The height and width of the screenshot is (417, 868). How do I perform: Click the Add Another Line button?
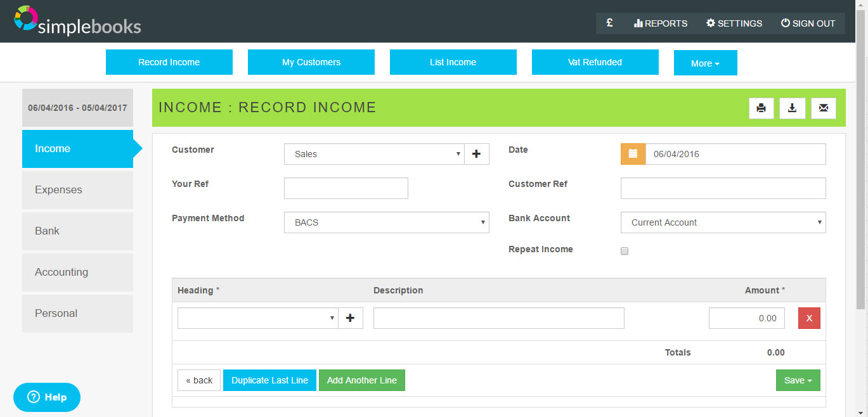361,380
